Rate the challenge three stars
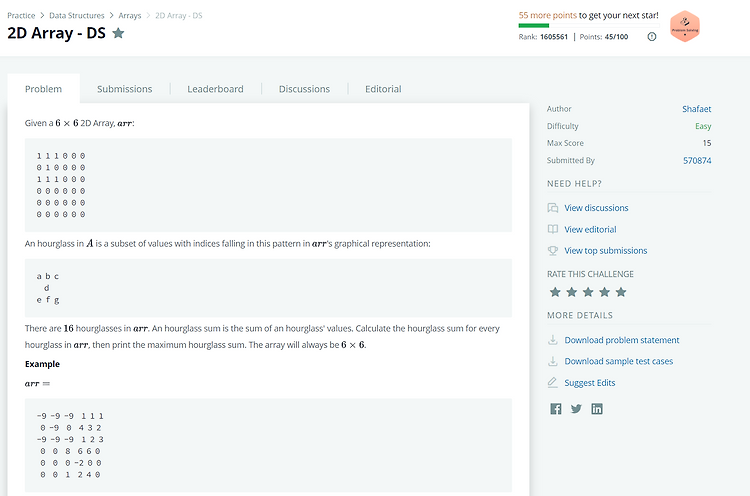 tap(588, 292)
